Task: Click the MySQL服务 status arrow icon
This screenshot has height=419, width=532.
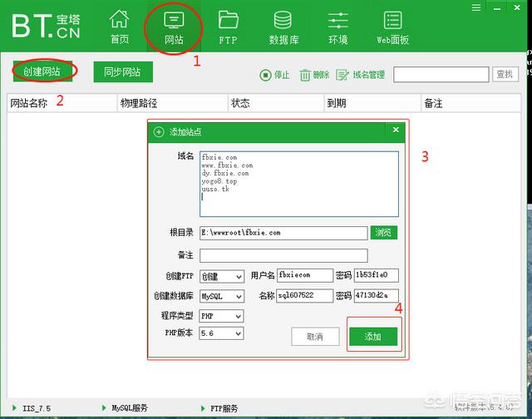Action: [104, 408]
